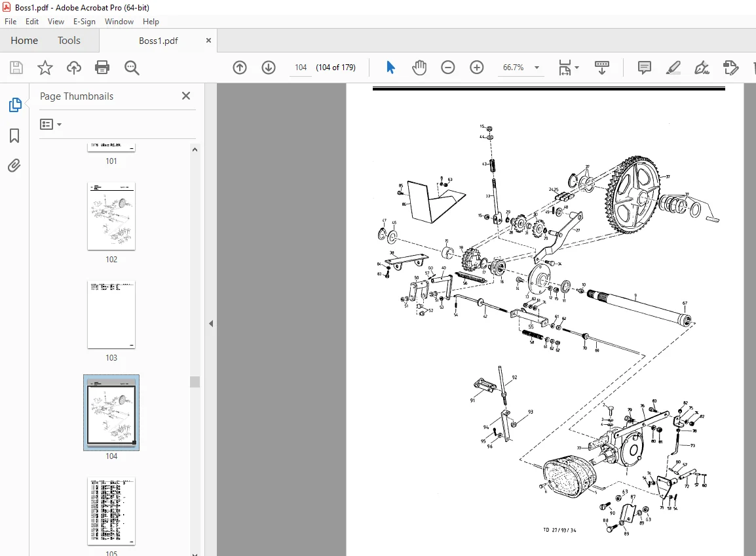This screenshot has width=756, height=556.
Task: Open the Help menu
Action: pyautogui.click(x=151, y=22)
